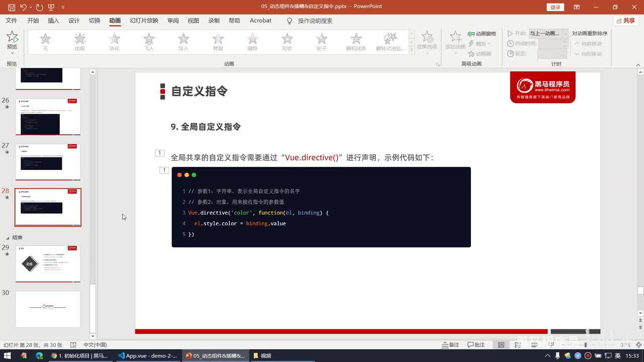Screen dimensions: 644x362
Task: Select slide 27 thumbnail
Action: pyautogui.click(x=48, y=162)
